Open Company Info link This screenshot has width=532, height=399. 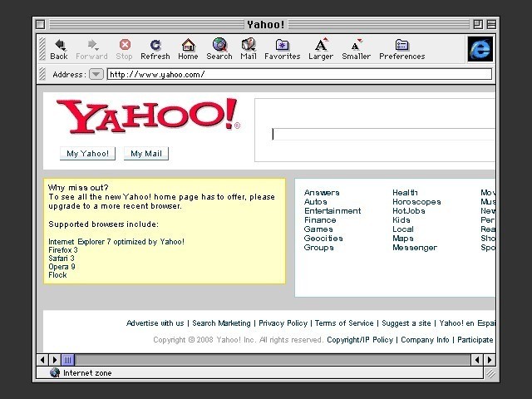425,340
